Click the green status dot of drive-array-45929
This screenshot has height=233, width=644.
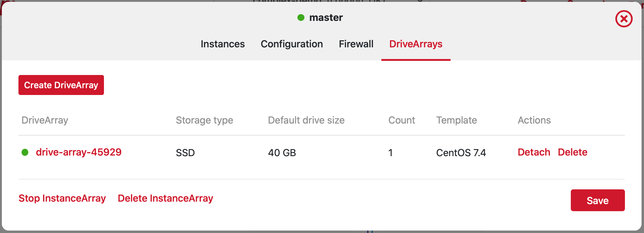click(x=25, y=152)
